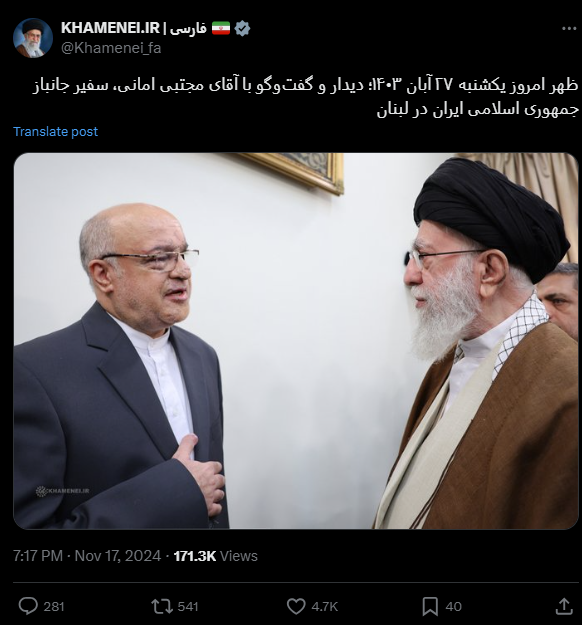Image resolution: width=582 pixels, height=625 pixels.
Task: Click the 171.3K Views counter
Action: click(216, 556)
